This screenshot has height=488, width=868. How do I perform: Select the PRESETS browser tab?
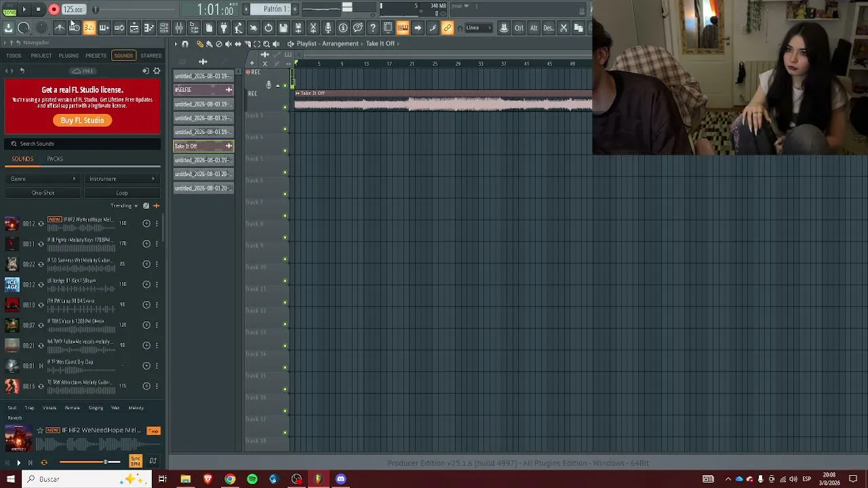point(96,56)
